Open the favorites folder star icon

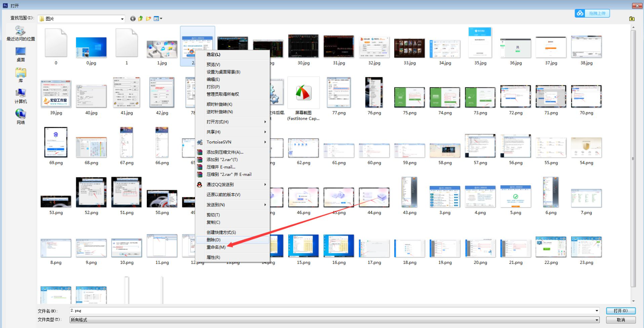[x=632, y=19]
